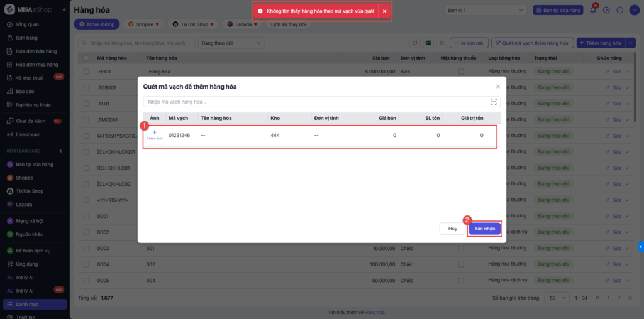
Task: Click the TikTok Shop sidebar icon
Action: 10,191
